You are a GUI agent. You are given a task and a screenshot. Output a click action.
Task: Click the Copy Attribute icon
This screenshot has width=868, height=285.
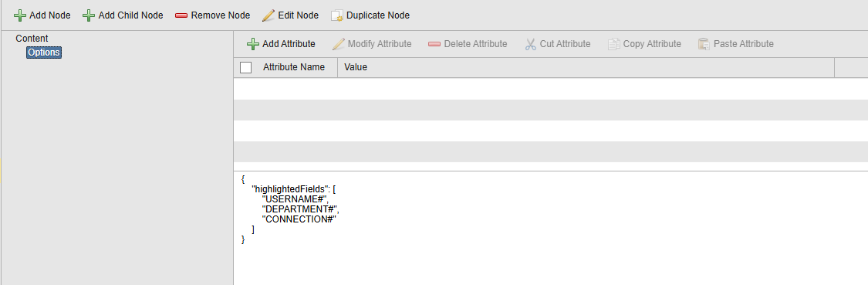(x=613, y=44)
